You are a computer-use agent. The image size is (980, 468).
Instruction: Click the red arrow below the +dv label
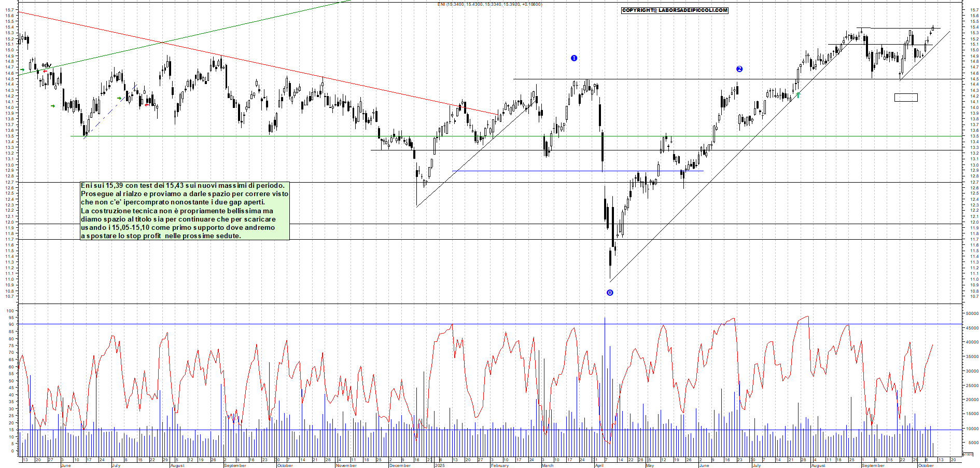(45, 72)
